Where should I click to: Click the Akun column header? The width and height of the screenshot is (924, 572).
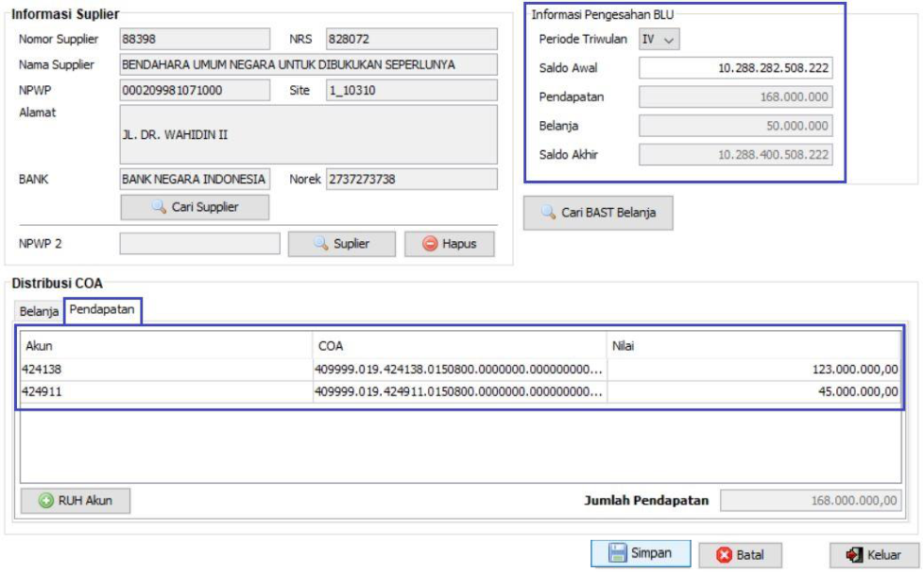point(165,347)
